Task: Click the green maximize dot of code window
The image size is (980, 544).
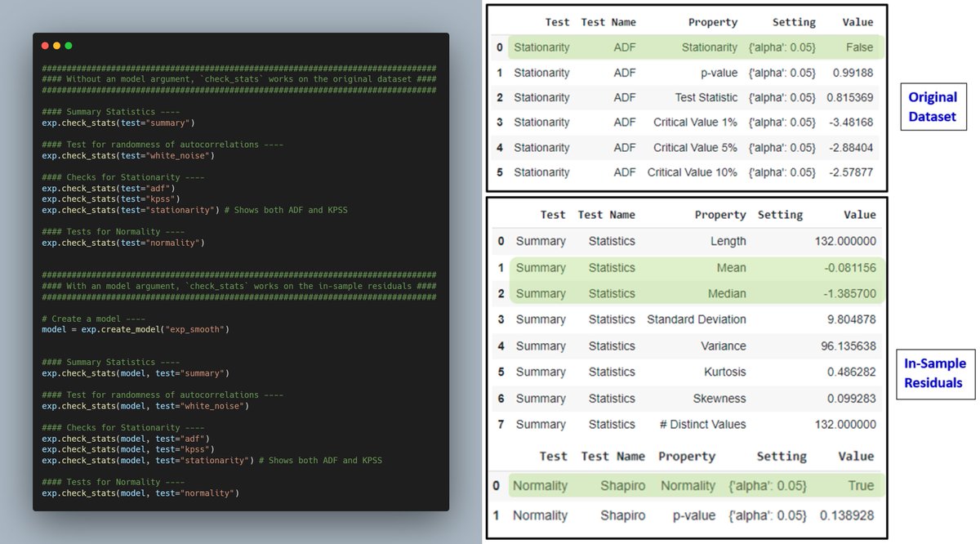Action: 69,46
